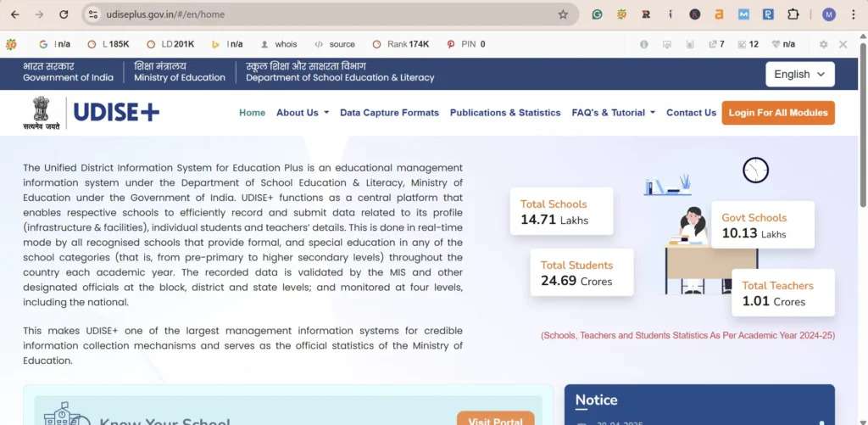Image resolution: width=868 pixels, height=425 pixels.
Task: Open the Contact Us link
Action: (x=691, y=113)
